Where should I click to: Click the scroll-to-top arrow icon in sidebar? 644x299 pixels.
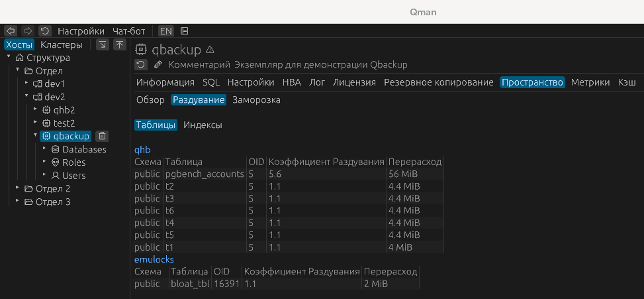pos(119,44)
